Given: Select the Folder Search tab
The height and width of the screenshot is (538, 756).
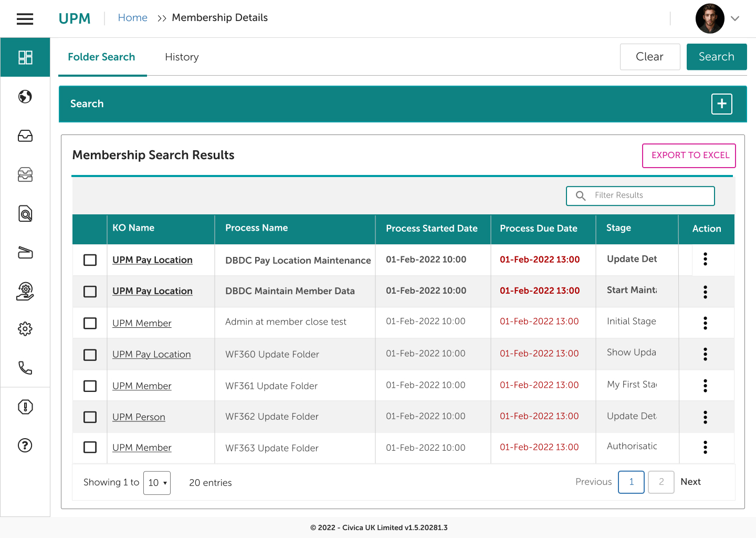Looking at the screenshot, I should coord(101,57).
